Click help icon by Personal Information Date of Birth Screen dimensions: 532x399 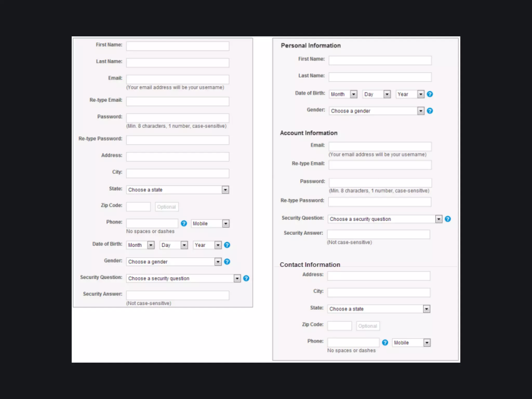pyautogui.click(x=430, y=94)
